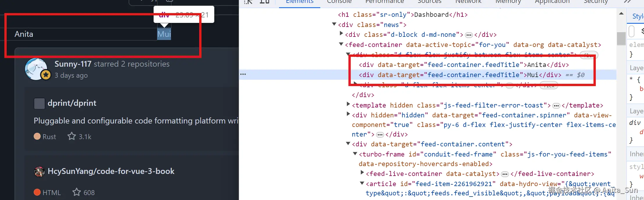Click the dprint/dprint repository avatar icon

tap(39, 103)
